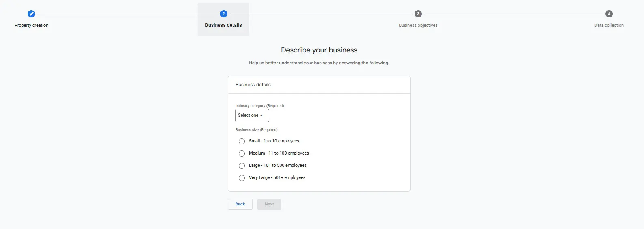Click the step 3 Business objectives circle icon
644x229 pixels.
point(418,14)
